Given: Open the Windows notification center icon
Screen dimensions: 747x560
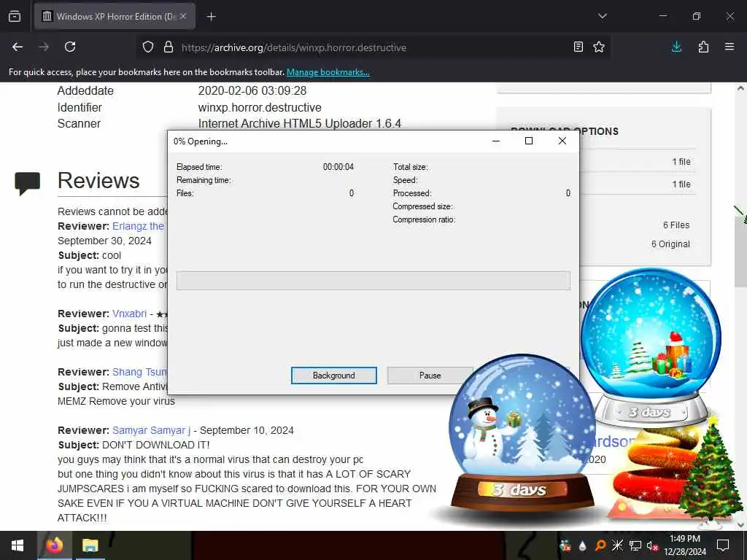Looking at the screenshot, I should 723,545.
